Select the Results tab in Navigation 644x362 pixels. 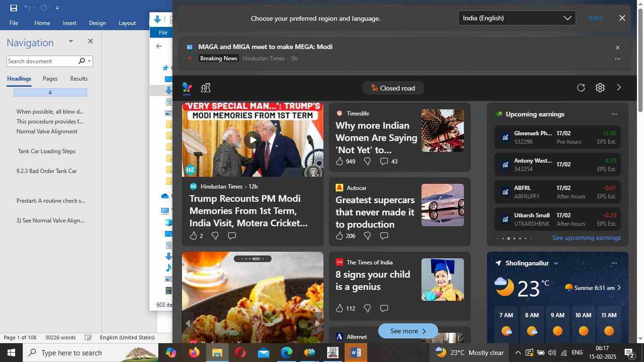click(x=79, y=79)
